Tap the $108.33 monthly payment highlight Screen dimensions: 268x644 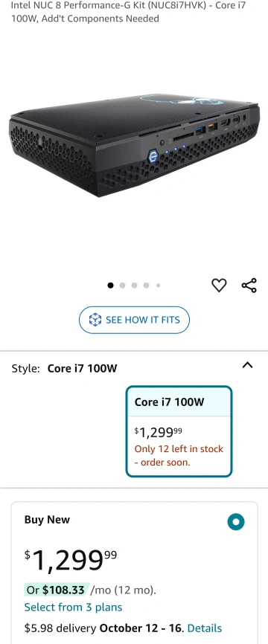pos(57,590)
